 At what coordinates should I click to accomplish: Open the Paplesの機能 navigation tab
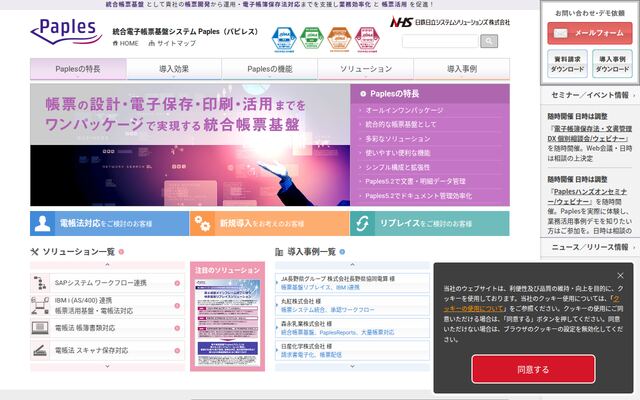click(x=270, y=69)
